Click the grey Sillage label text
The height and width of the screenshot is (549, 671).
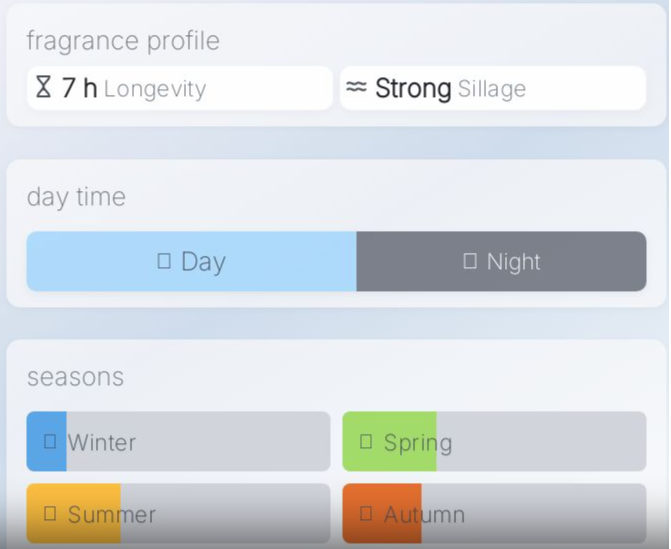tap(492, 89)
